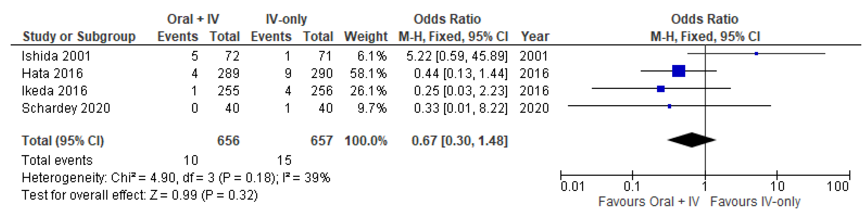Click the Study or Subgroup column header

coord(79,36)
